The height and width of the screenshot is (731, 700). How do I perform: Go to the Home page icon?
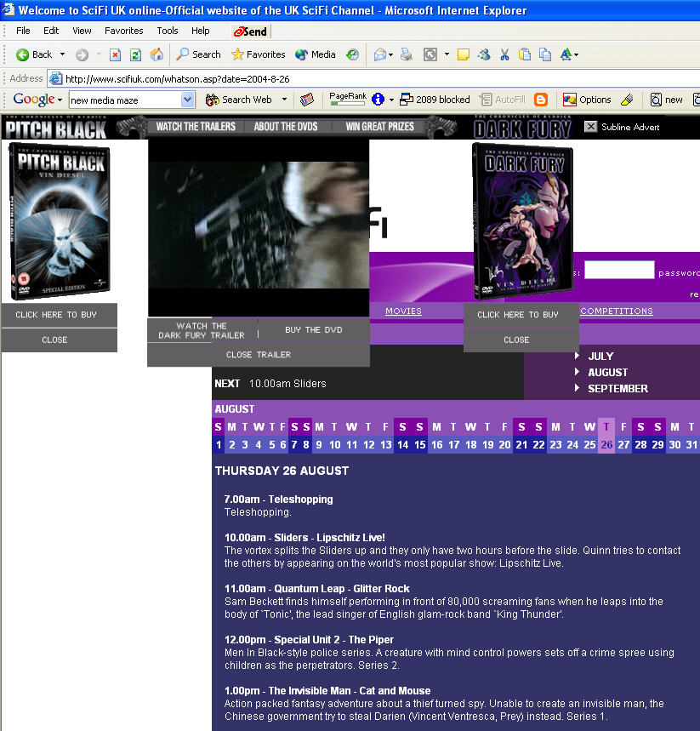click(157, 54)
